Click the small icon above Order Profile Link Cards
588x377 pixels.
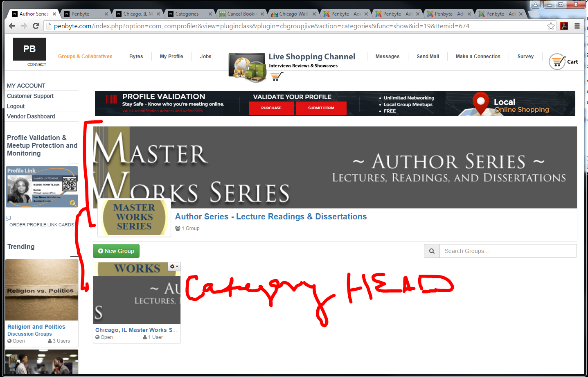(8, 218)
